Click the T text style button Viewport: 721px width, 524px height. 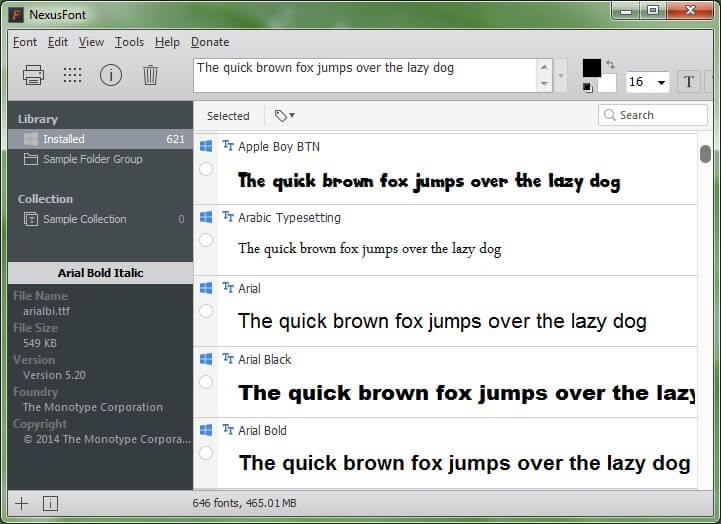[688, 82]
